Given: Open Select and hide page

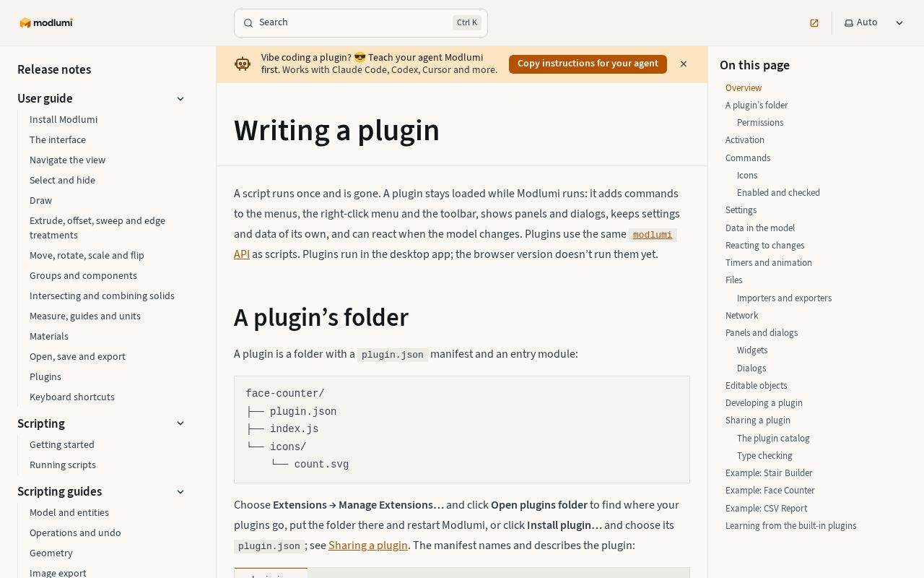Looking at the screenshot, I should point(62,180).
